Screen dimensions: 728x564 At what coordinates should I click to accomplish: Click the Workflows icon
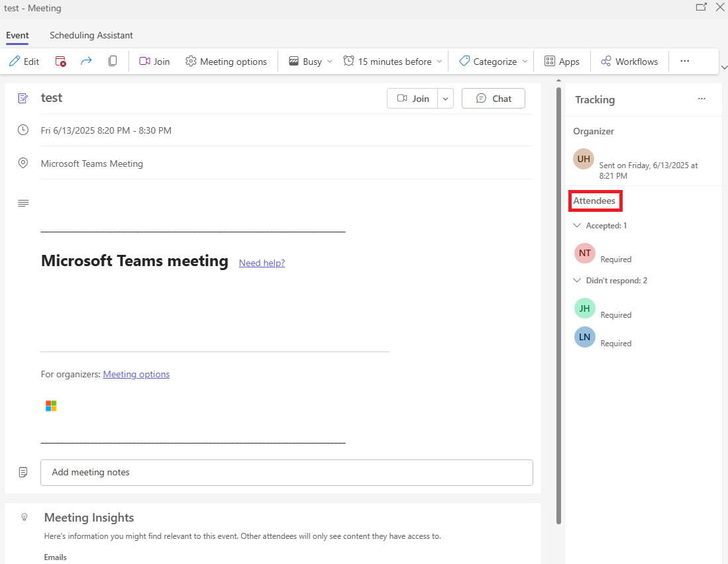[605, 61]
